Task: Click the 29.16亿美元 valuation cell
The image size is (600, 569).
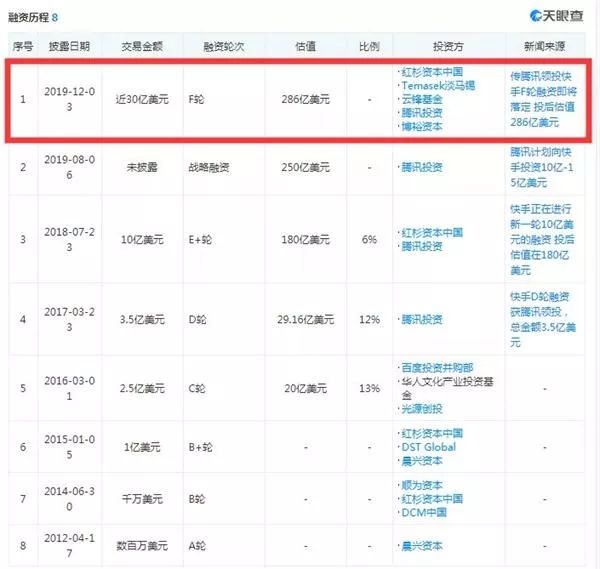Action: pyautogui.click(x=305, y=320)
